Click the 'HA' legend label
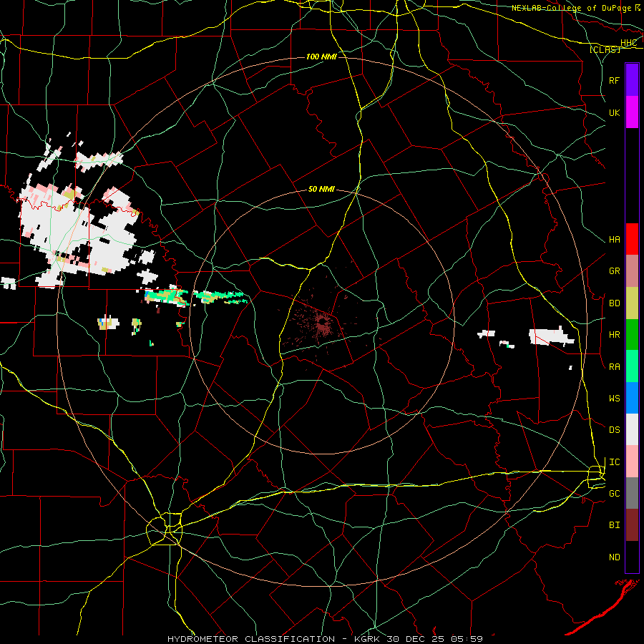Screen dimensions: 644x644 click(x=614, y=240)
